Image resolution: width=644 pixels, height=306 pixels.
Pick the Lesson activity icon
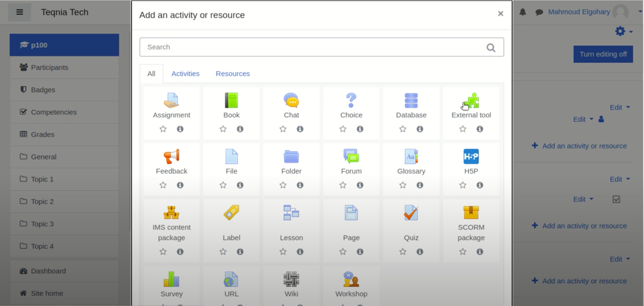click(x=291, y=213)
